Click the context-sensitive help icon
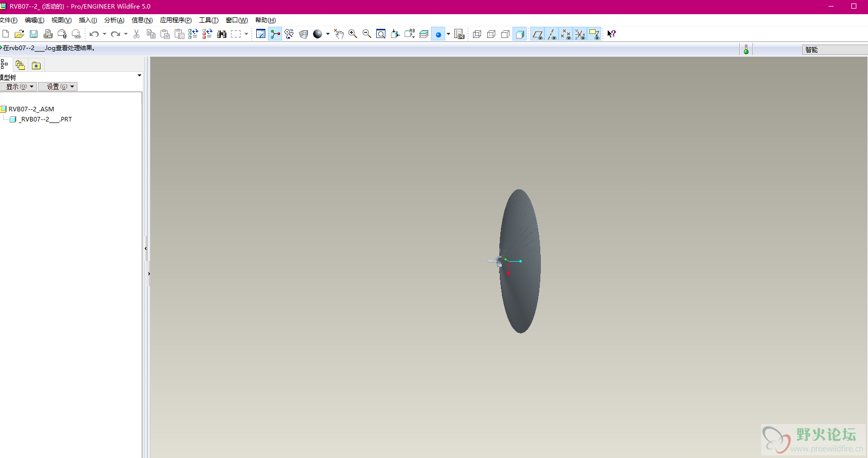 (612, 34)
